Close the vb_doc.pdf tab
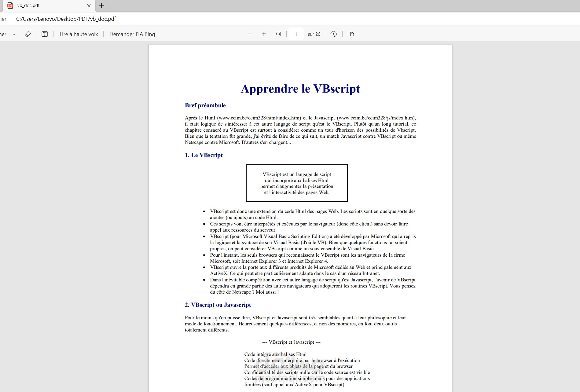The image size is (580, 392). point(89,5)
